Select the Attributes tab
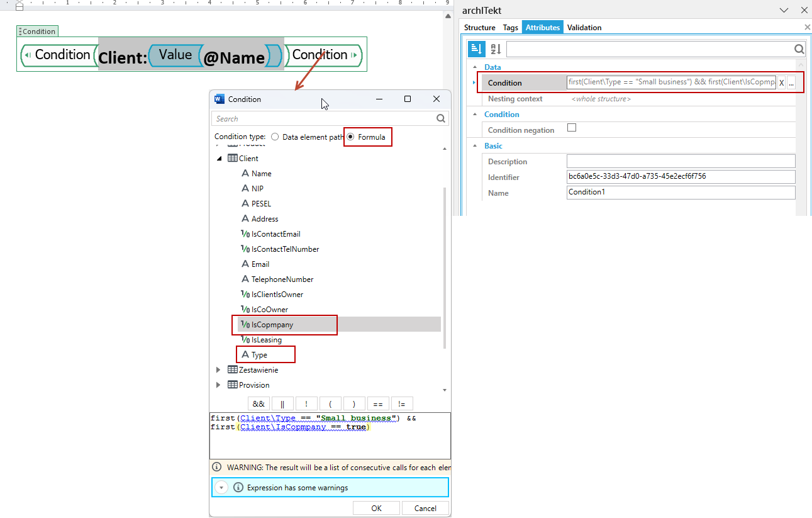This screenshot has width=812, height=518. point(543,28)
